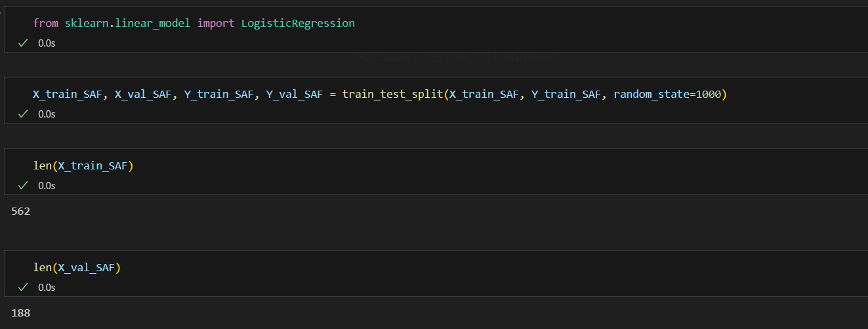Click the 0.0s time under len(X_train_SAF)
This screenshot has height=329, width=868.
pyautogui.click(x=47, y=185)
